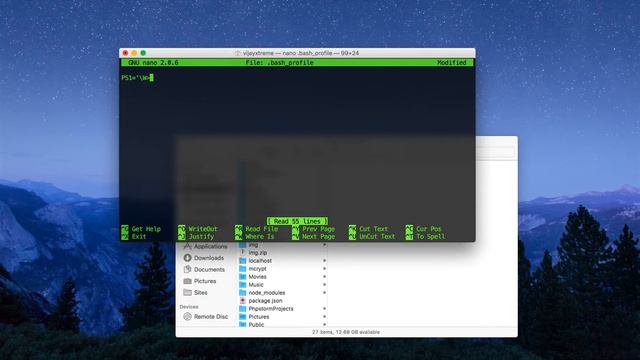Close the Terminal nano window
This screenshot has height=360, width=640.
click(125, 53)
